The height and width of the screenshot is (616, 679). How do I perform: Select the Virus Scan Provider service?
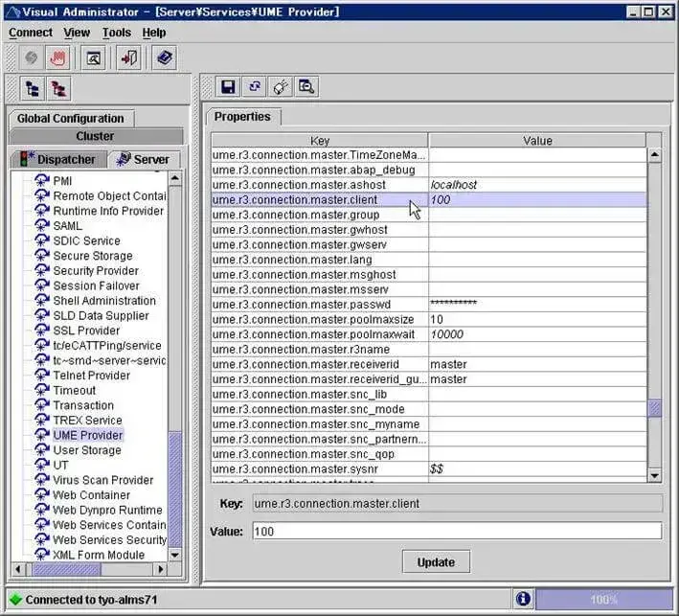point(103,480)
